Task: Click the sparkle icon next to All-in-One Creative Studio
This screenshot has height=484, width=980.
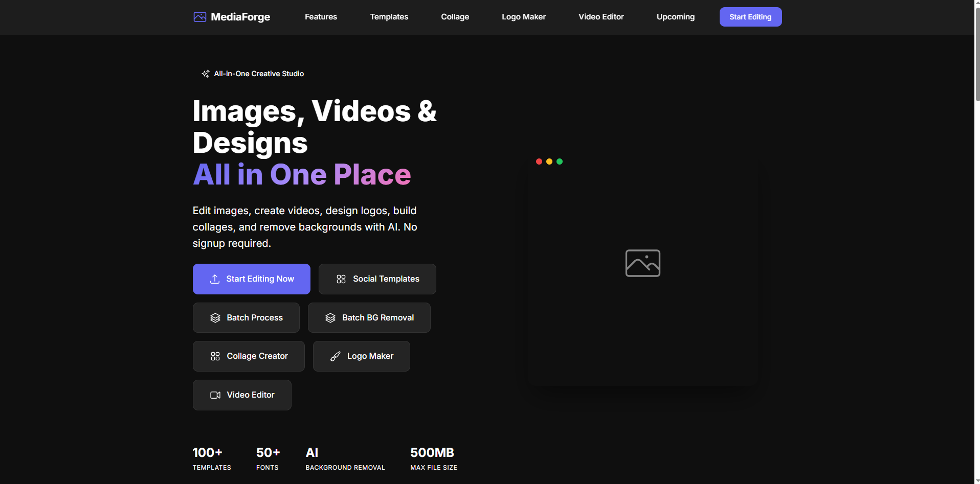Action: 205,73
